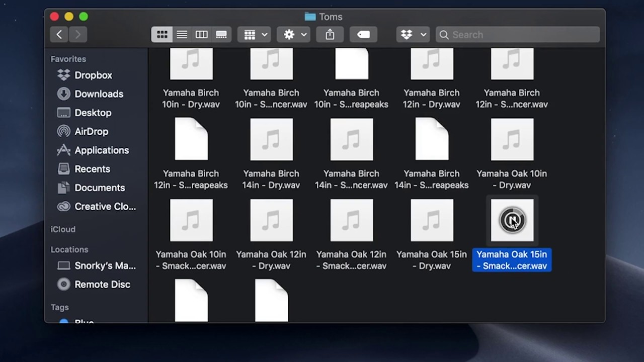
Task: Select Yamaha Oak 15in - Dry.wav icon
Action: coord(432,220)
